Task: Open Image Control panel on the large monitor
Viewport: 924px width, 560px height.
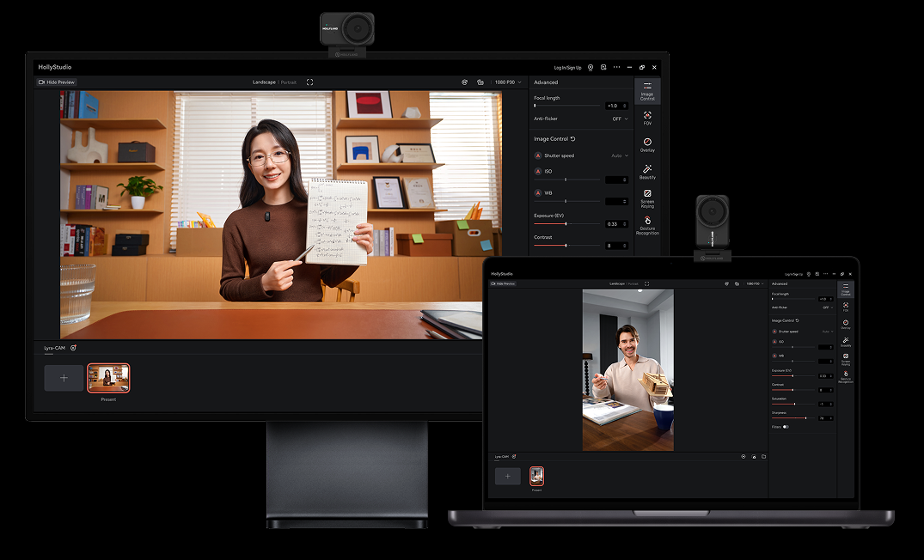Action: (647, 91)
